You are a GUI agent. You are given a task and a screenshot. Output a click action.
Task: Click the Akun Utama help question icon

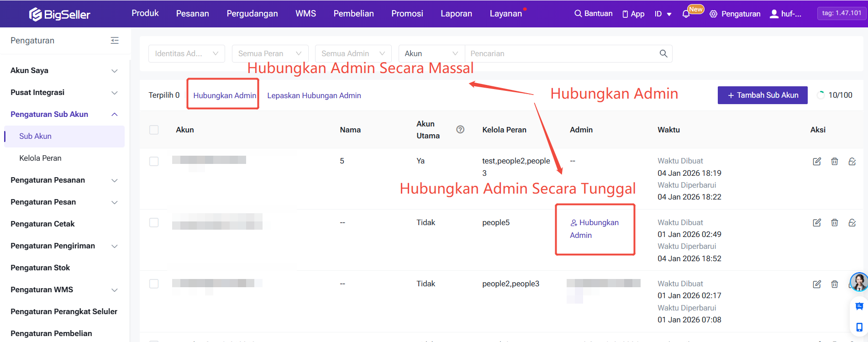[x=460, y=130]
